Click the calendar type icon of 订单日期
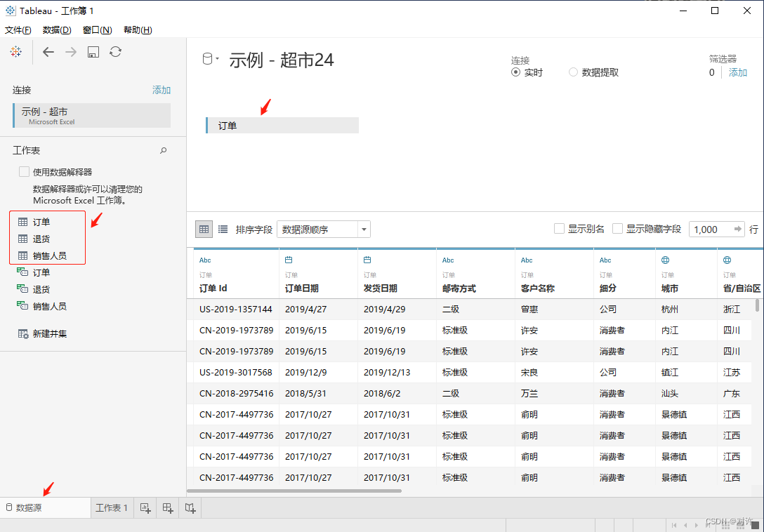Viewport: 764px width, 532px height. tap(289, 260)
